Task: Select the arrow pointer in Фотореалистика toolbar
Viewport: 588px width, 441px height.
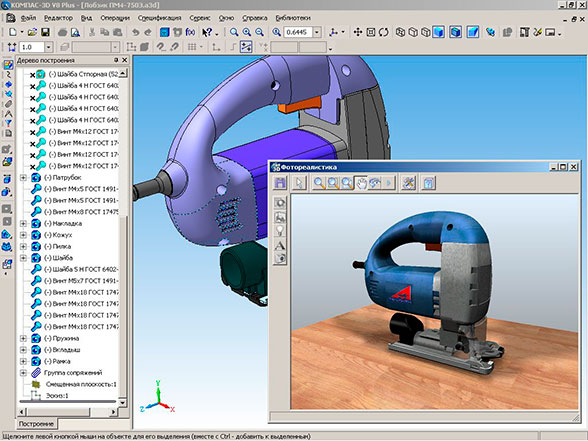Action: click(299, 183)
